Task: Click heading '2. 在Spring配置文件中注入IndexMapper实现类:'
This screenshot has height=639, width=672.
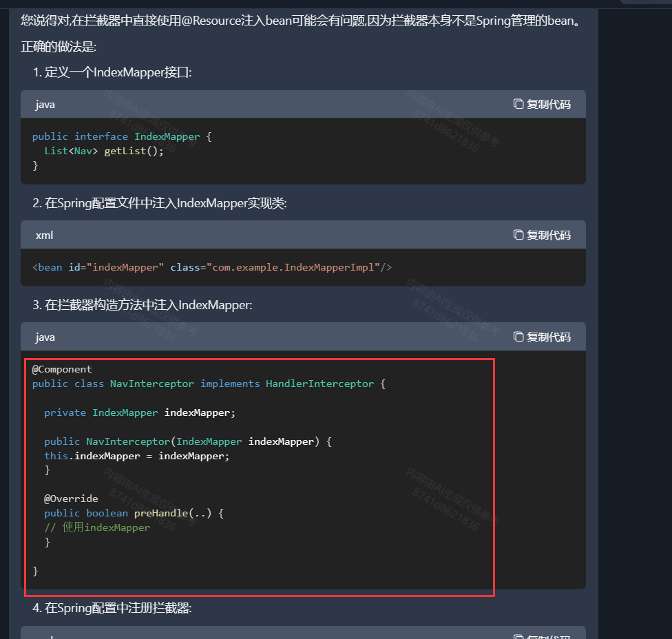Action: tap(160, 202)
